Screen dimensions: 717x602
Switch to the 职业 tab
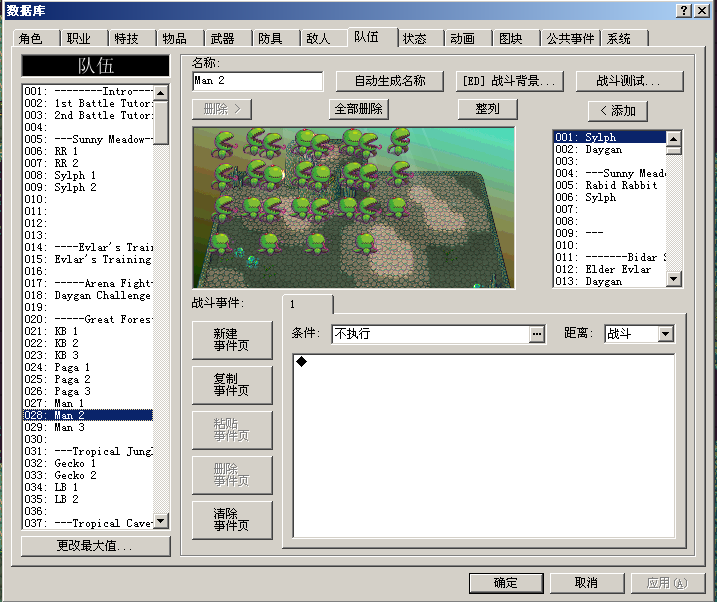tap(84, 38)
